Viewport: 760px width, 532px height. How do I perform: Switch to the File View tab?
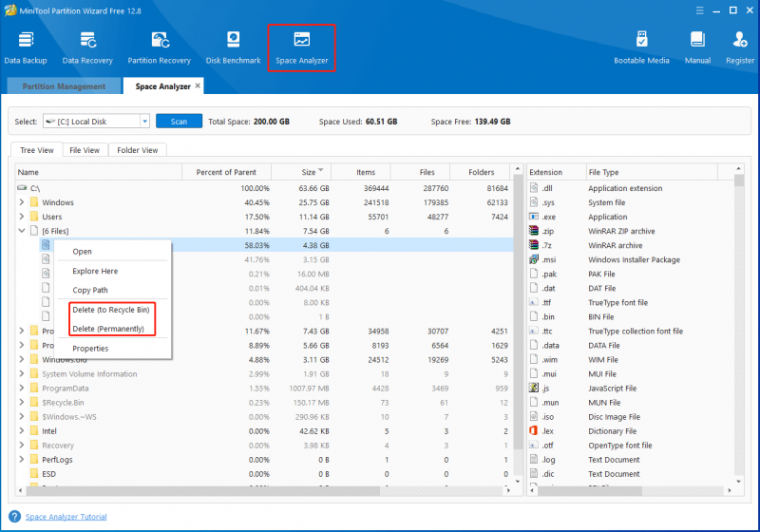click(x=85, y=150)
